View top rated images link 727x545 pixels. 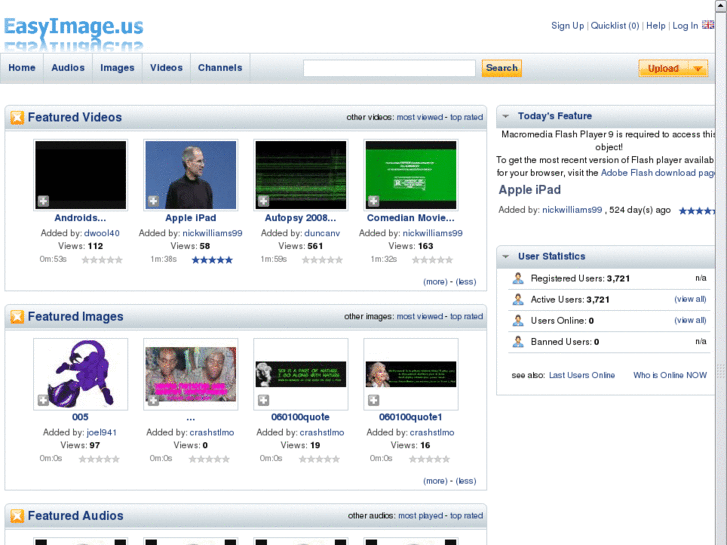466,316
